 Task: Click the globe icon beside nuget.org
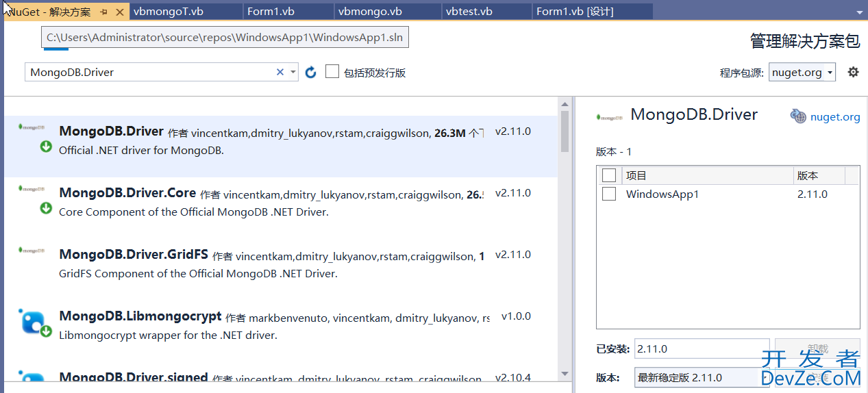(798, 116)
